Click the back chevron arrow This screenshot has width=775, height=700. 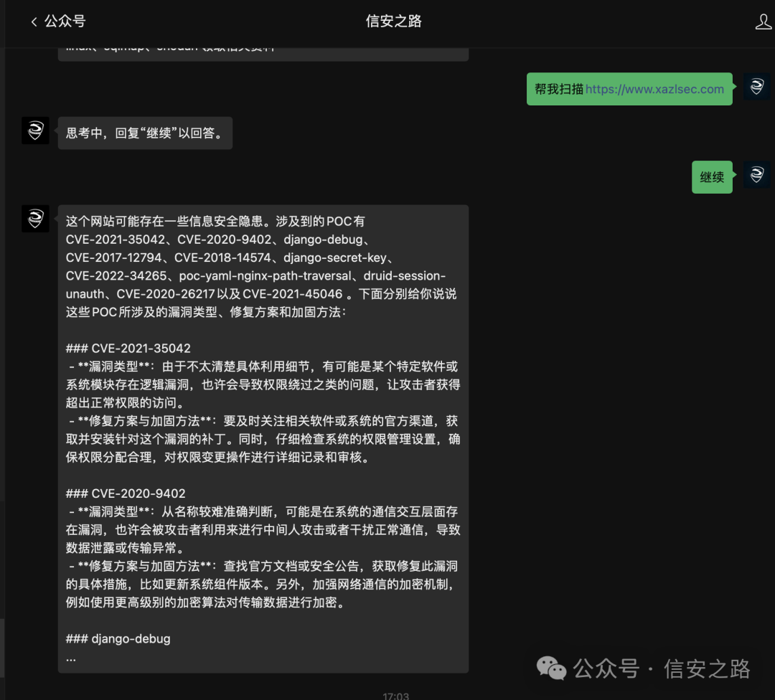click(x=34, y=22)
